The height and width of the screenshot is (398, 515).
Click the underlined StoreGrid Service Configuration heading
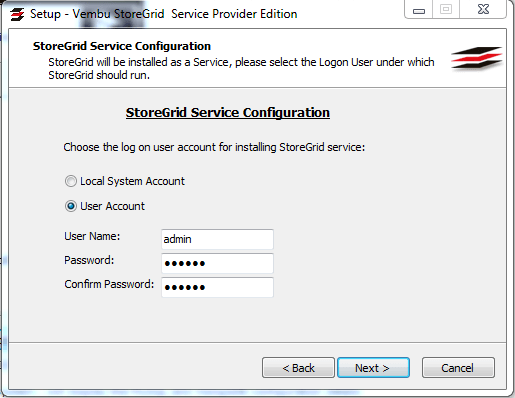pos(228,113)
